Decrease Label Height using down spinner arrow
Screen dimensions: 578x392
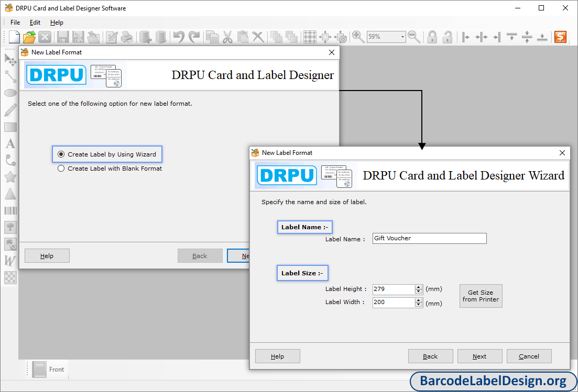pyautogui.click(x=418, y=292)
